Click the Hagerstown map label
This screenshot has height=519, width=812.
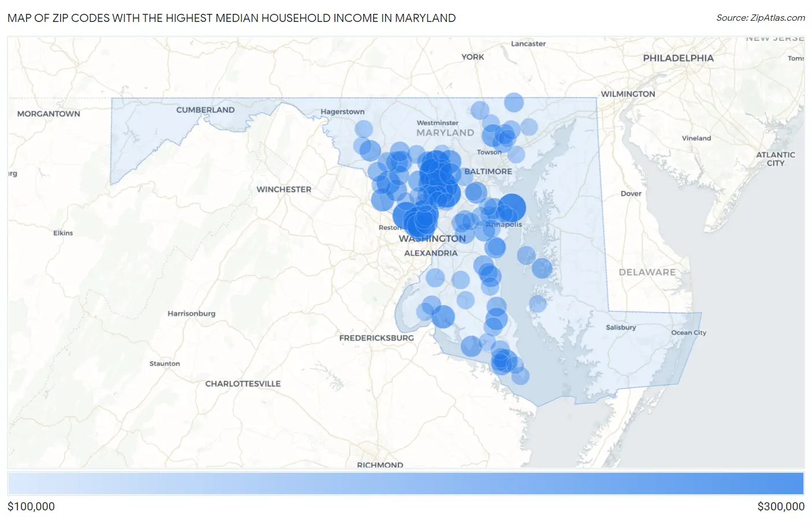[x=342, y=111]
